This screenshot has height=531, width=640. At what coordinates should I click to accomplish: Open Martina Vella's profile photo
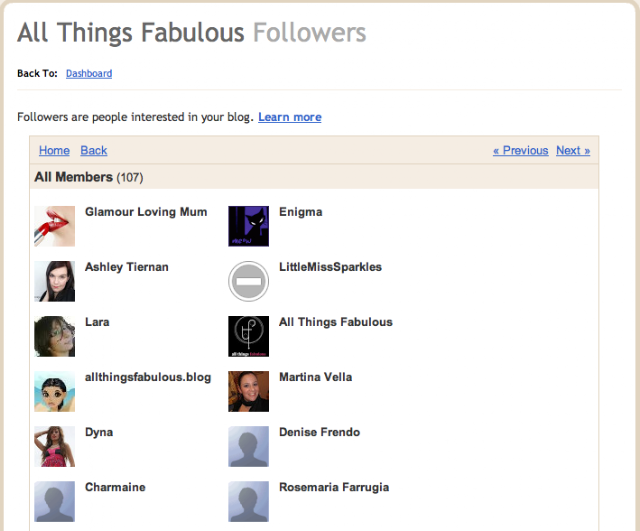(x=248, y=391)
